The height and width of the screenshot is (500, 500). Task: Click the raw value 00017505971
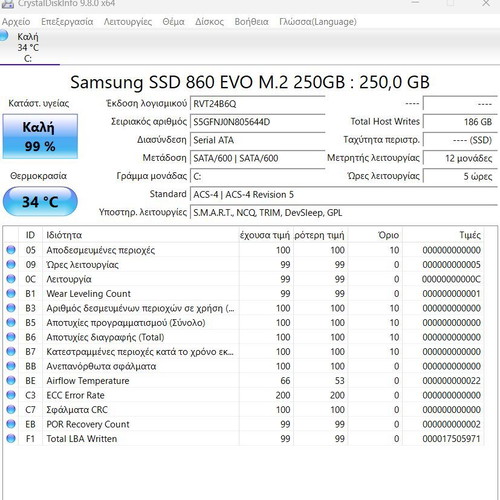pyautogui.click(x=451, y=439)
